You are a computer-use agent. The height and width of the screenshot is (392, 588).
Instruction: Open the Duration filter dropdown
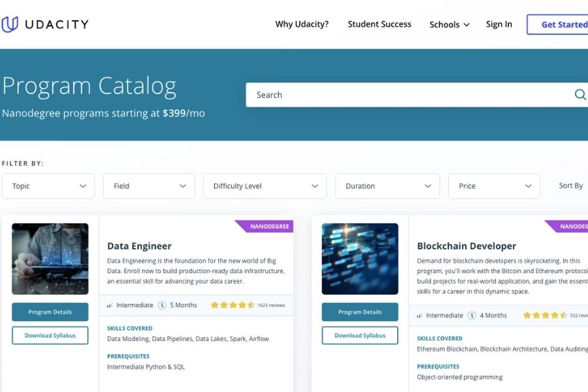(387, 186)
